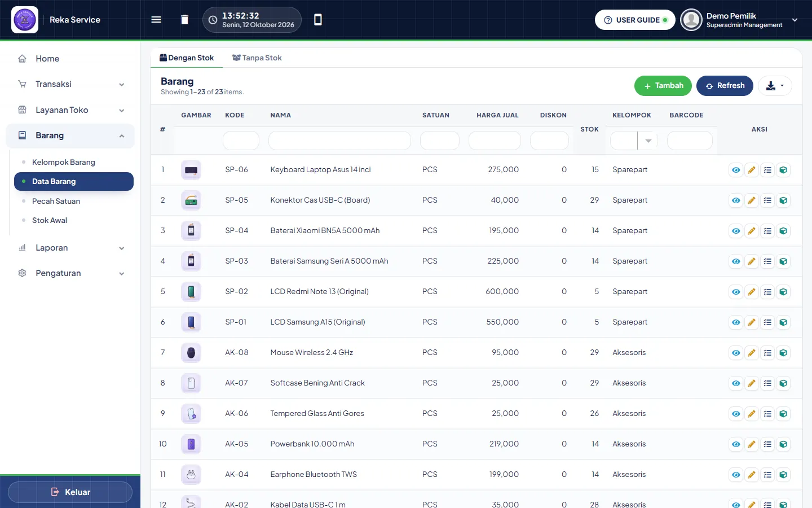Expand the Layanan Toko sidebar menu
The height and width of the screenshot is (508, 812).
[x=70, y=110]
